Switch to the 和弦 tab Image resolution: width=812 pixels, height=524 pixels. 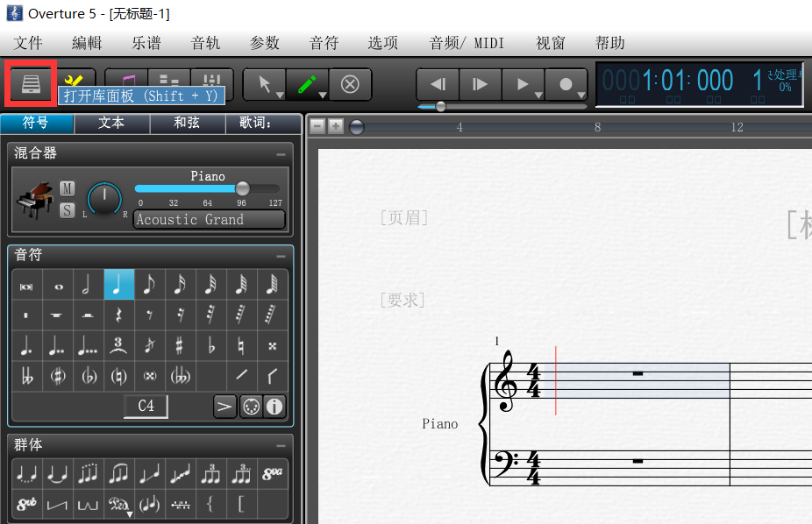(186, 123)
